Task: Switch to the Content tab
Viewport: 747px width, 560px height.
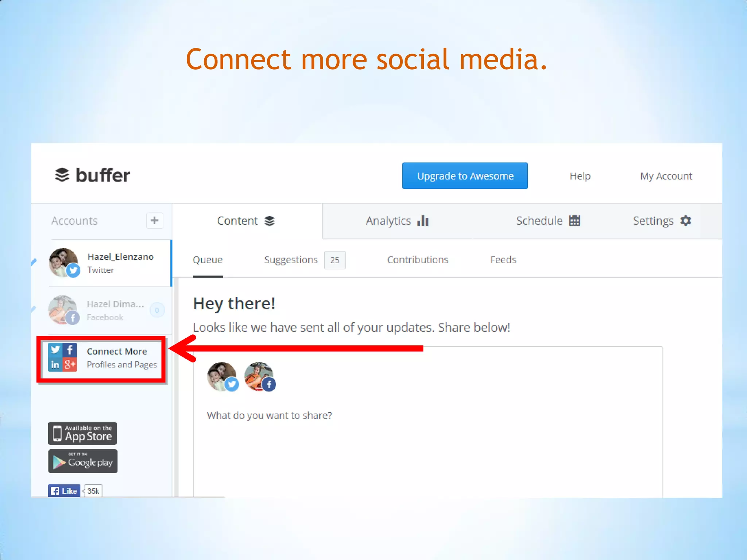Action: [x=247, y=221]
